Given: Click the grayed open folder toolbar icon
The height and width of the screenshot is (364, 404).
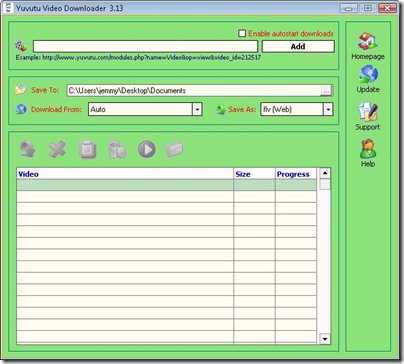Looking at the screenshot, I should coord(174,149).
